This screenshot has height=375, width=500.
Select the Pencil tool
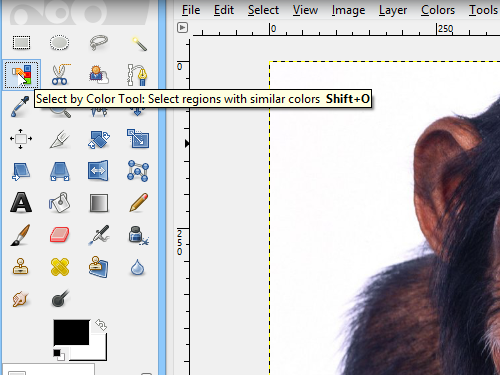click(139, 202)
